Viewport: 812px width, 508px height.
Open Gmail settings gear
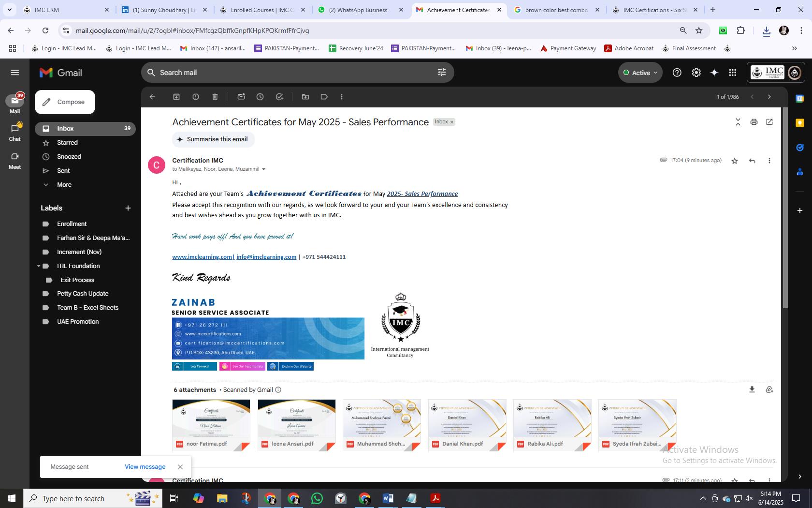click(696, 73)
